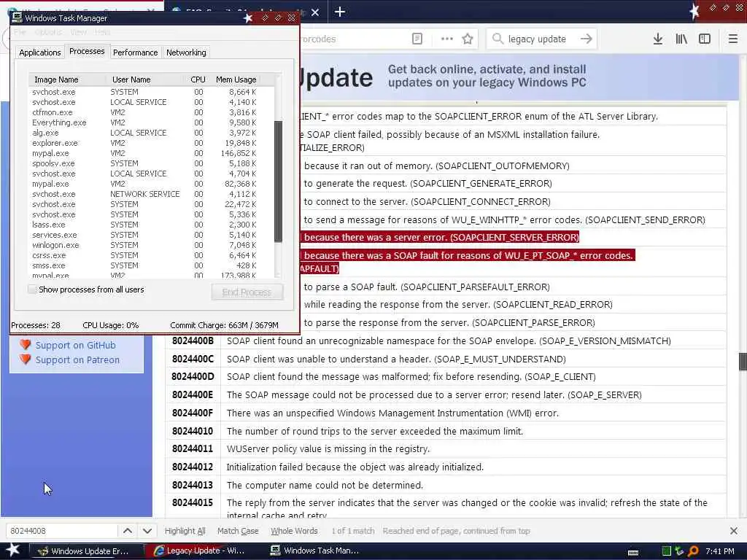747x560 pixels.
Task: Toggle Match Case in find bar
Action: (x=238, y=531)
